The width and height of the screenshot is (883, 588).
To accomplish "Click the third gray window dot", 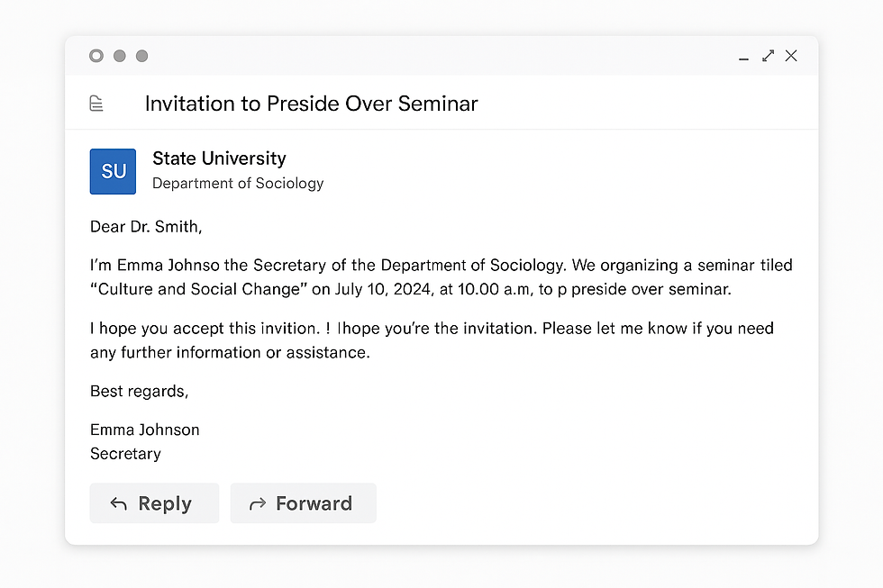I will point(141,55).
